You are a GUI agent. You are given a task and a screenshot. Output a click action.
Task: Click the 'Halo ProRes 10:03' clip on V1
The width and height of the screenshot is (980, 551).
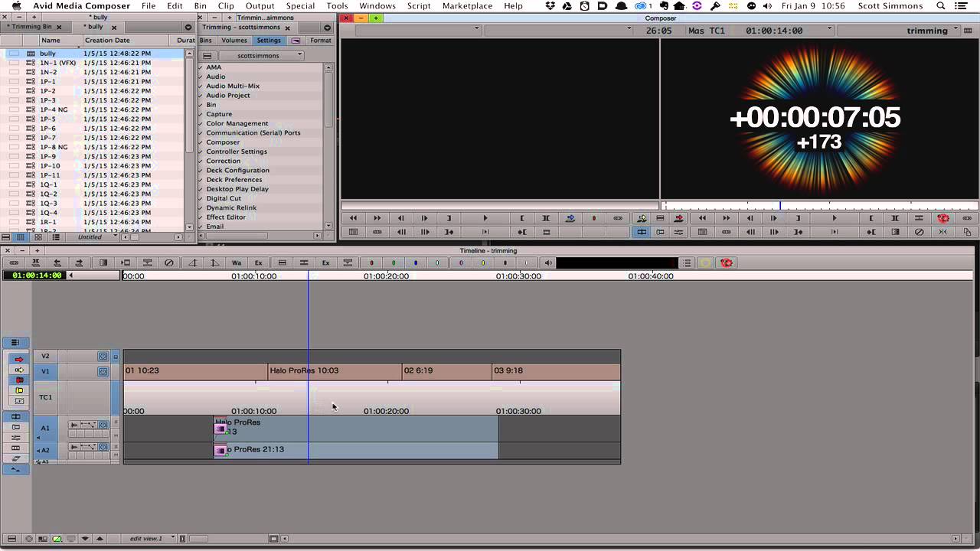(335, 371)
